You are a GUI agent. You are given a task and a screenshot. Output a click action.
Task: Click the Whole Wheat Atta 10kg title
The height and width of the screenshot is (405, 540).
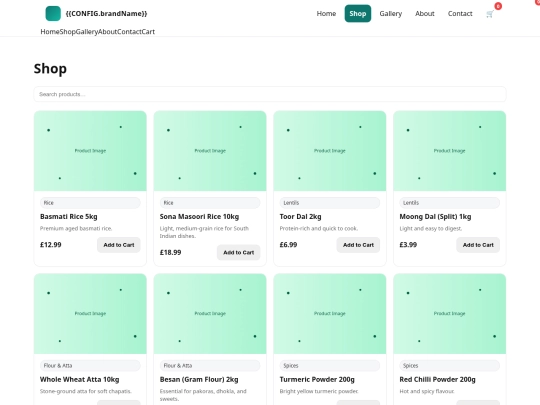(x=80, y=380)
